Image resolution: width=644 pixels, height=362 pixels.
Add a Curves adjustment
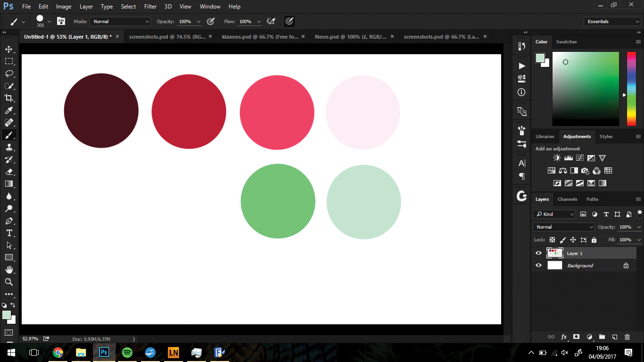coord(579,158)
